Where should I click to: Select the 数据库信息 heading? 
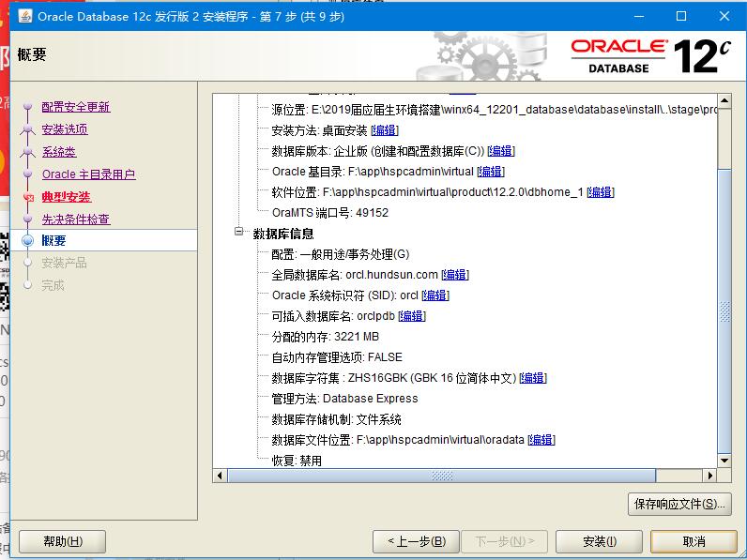283,234
